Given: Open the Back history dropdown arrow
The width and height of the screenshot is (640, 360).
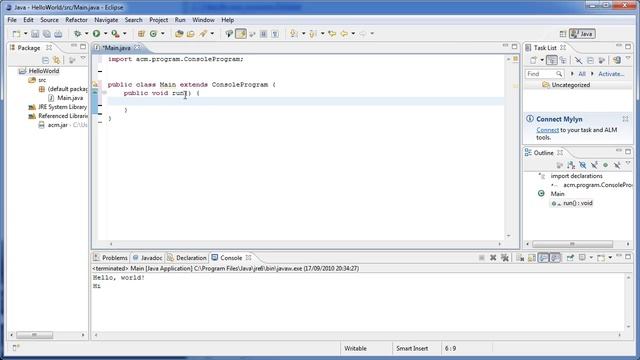Looking at the screenshot, I should (x=353, y=34).
